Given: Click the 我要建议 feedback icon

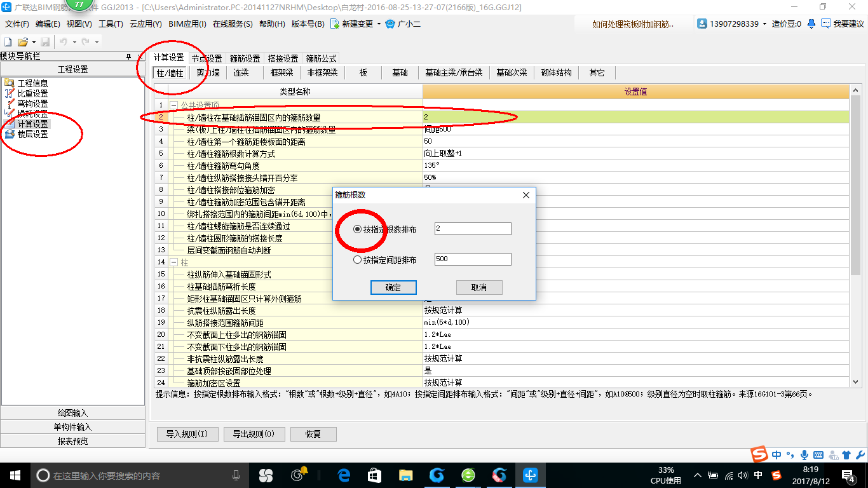Looking at the screenshot, I should point(826,24).
